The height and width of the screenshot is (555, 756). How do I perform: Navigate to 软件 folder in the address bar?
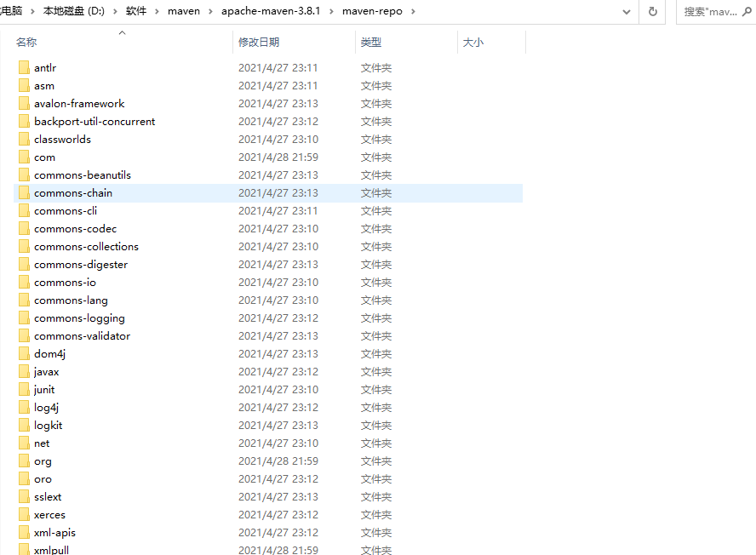coord(136,11)
